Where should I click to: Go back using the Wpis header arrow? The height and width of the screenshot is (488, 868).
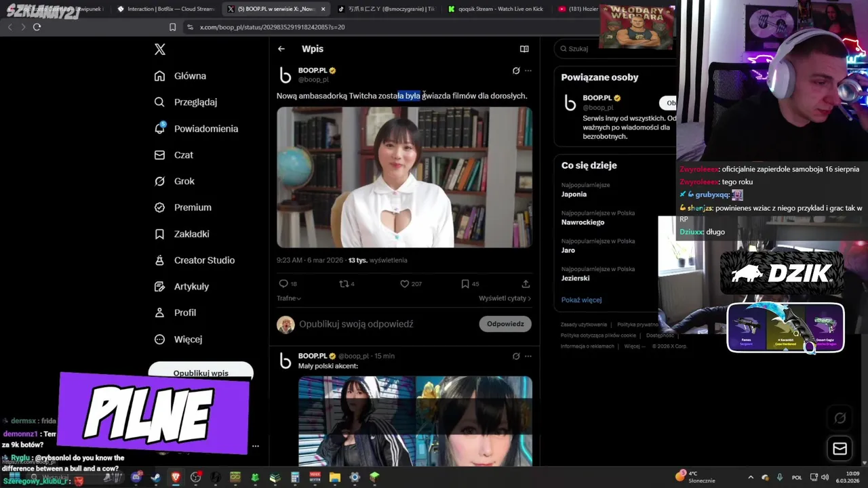tap(281, 49)
